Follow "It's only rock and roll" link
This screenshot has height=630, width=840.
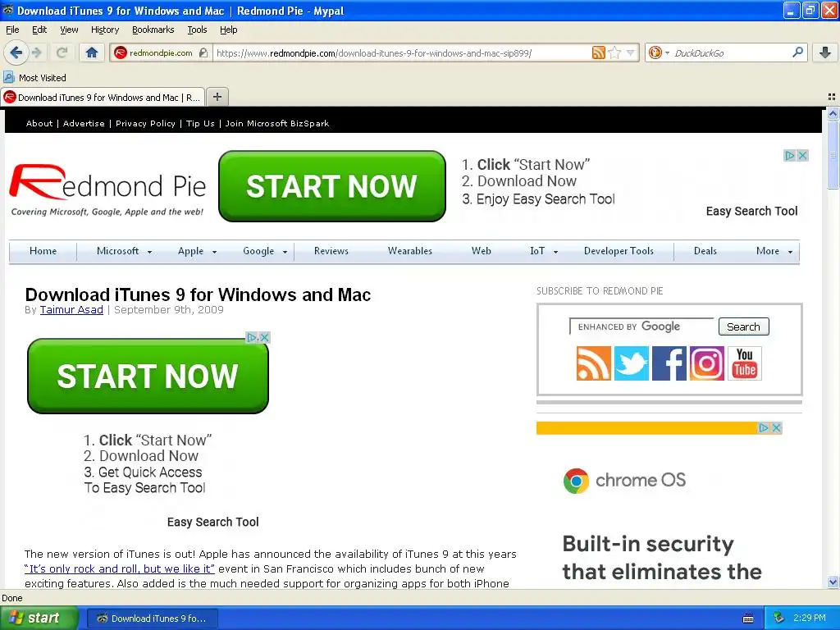coord(120,569)
